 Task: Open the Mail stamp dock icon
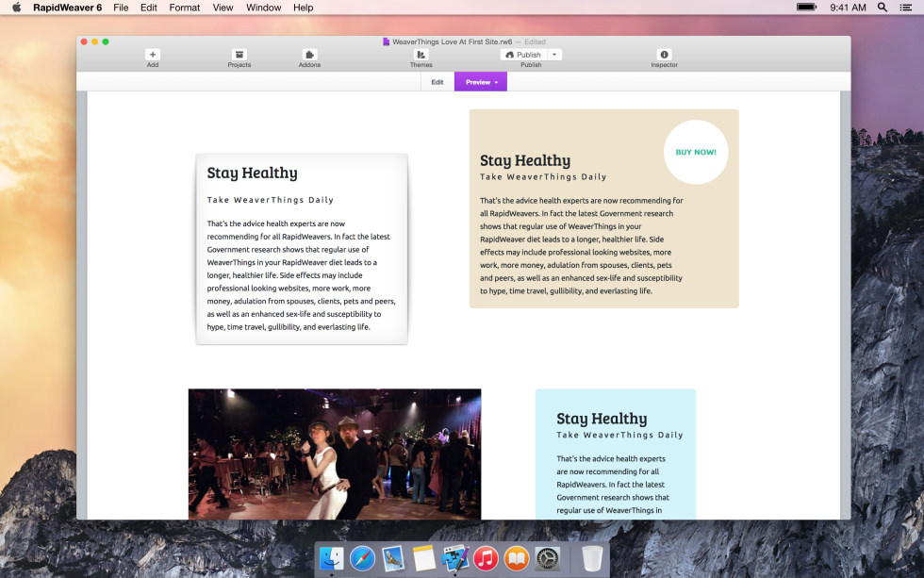[393, 558]
